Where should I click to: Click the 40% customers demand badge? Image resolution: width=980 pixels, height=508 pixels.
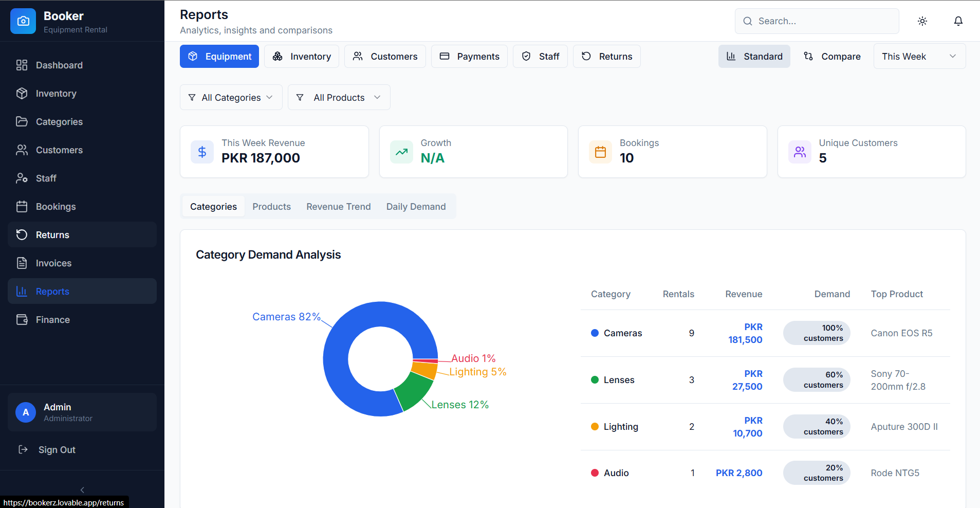pos(817,427)
